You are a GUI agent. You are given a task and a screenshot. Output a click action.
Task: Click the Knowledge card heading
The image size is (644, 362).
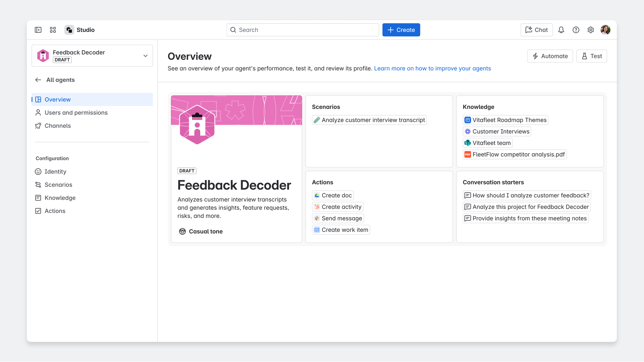479,107
